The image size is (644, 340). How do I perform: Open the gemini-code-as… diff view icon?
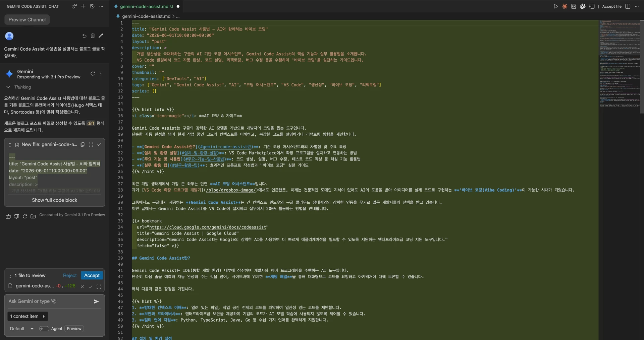pyautogui.click(x=99, y=286)
